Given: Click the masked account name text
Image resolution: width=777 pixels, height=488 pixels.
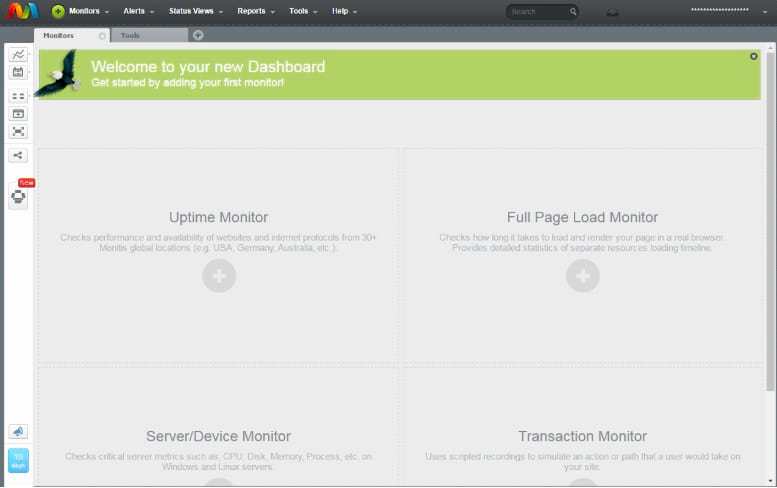Looking at the screenshot, I should point(720,10).
